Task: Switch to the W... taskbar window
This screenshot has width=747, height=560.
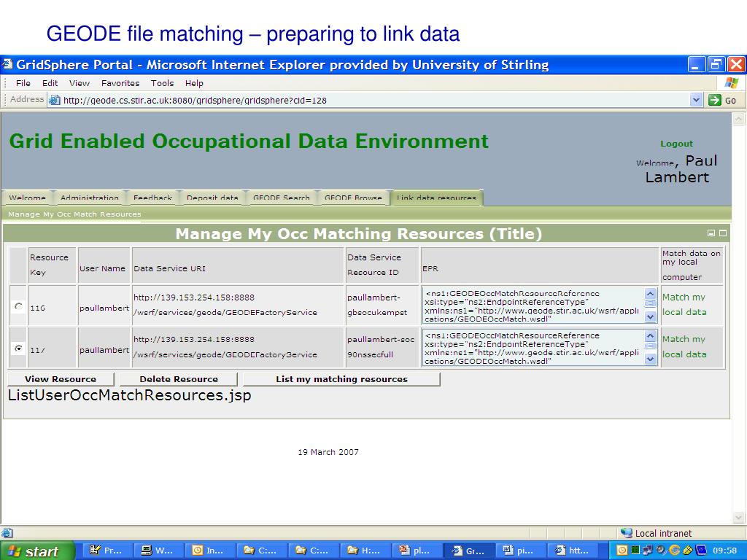Action: point(158,551)
